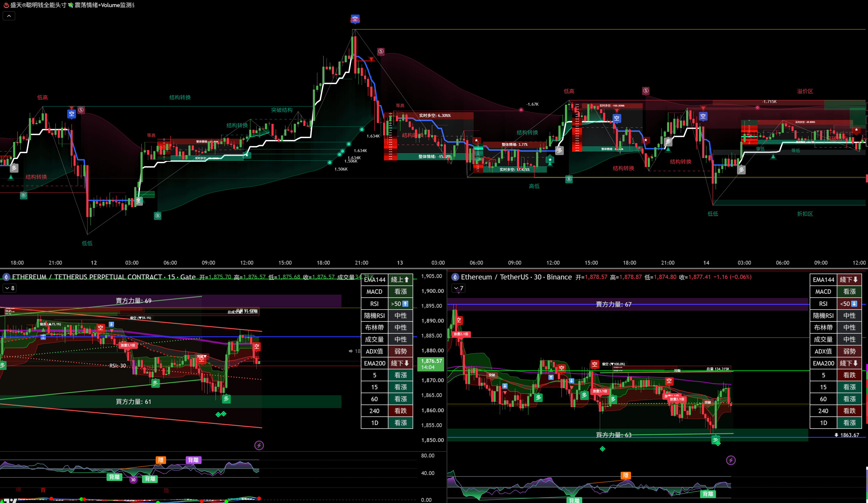Click the -1.715K label in the top chart
Image resolution: width=868 pixels, height=503 pixels.
pos(769,101)
